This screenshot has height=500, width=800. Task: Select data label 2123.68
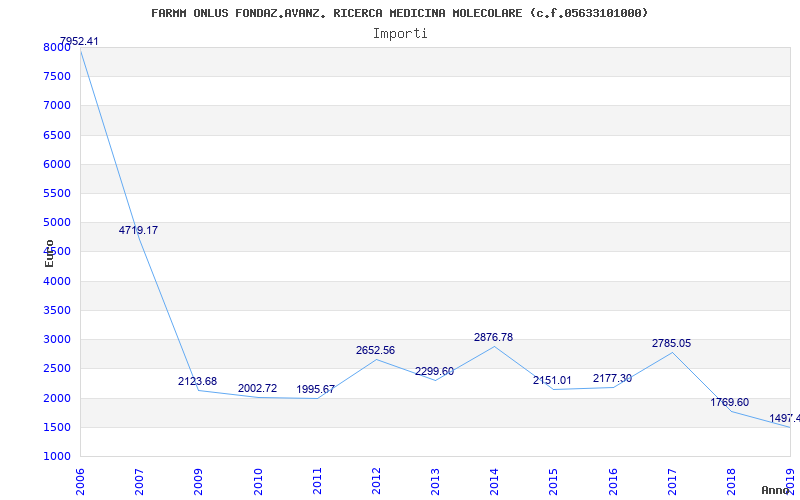197,381
